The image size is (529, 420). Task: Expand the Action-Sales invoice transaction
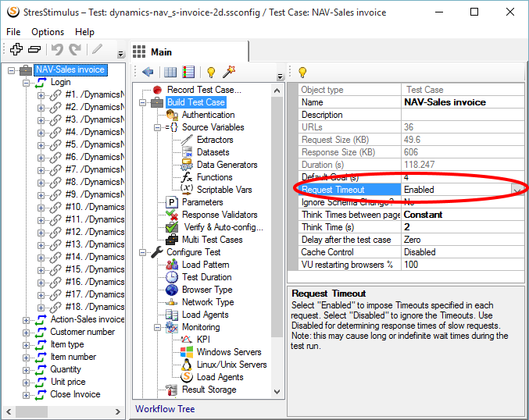click(26, 320)
